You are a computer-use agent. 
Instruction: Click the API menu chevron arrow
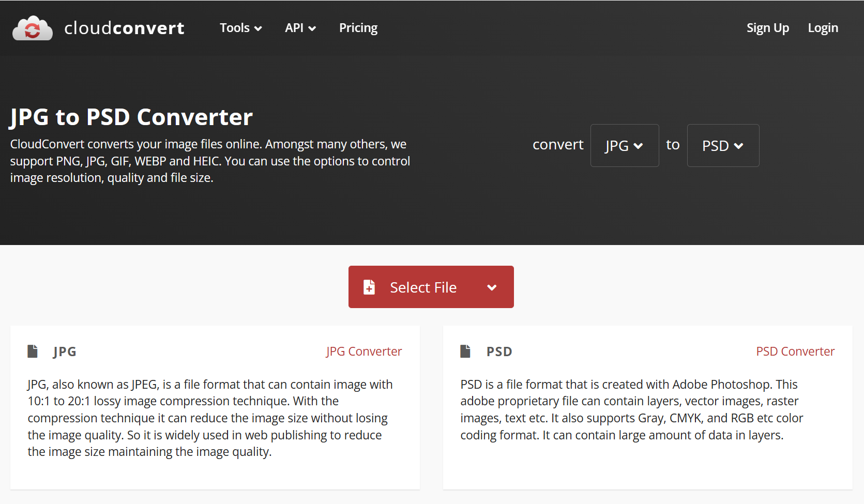click(x=312, y=29)
